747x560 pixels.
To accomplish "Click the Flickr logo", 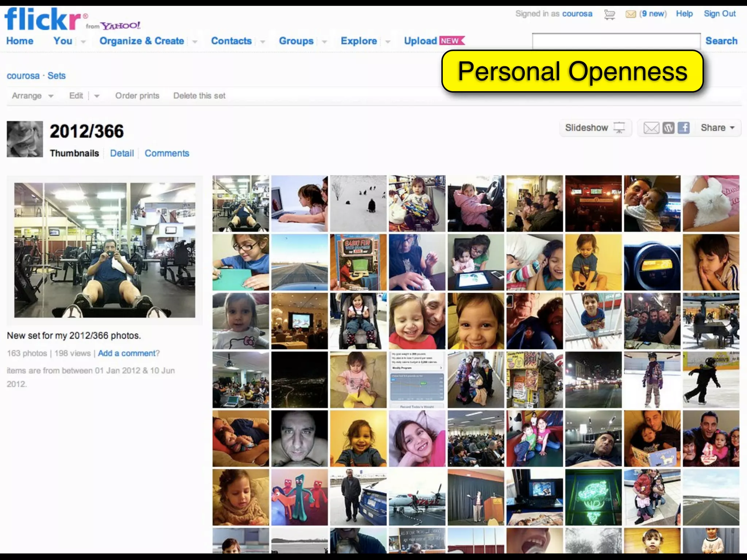I will (x=43, y=19).
